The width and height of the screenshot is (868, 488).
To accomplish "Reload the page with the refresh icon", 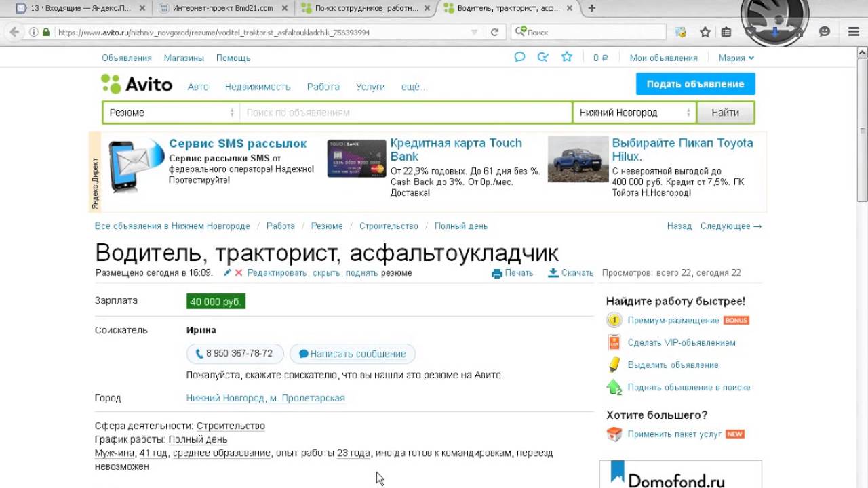I will (494, 32).
